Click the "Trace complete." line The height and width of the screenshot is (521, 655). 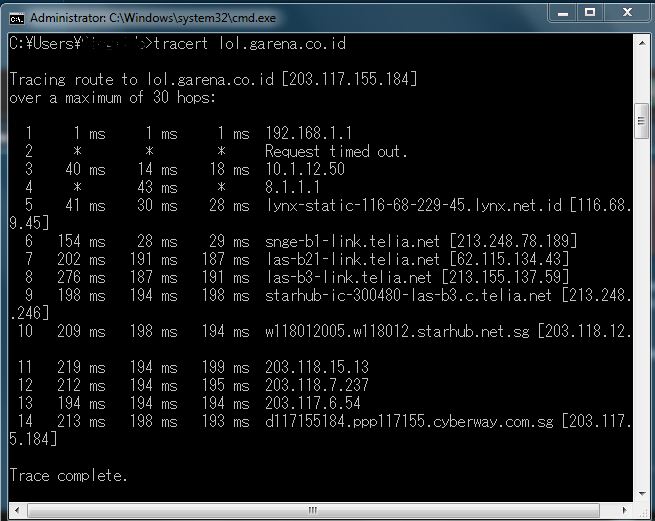coord(68,475)
